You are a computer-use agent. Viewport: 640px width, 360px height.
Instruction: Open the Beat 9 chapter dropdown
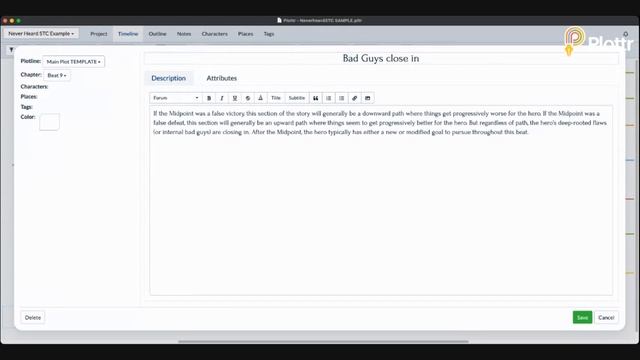point(57,76)
